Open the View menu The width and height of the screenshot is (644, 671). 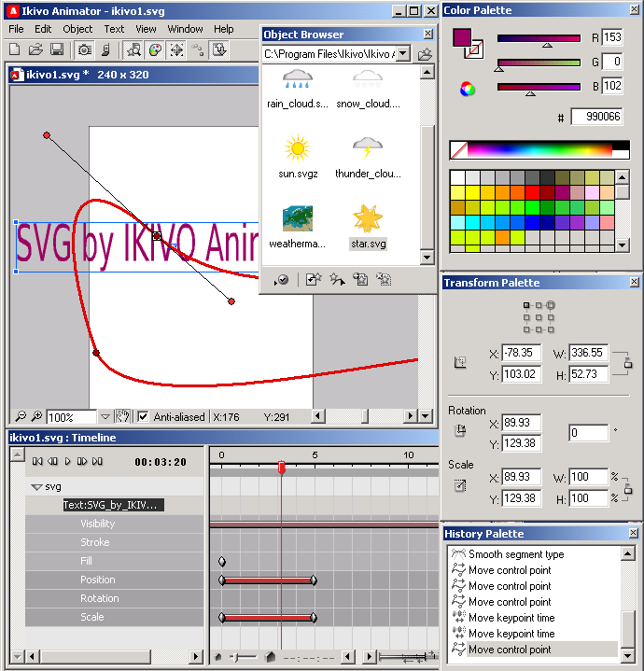tap(146, 29)
